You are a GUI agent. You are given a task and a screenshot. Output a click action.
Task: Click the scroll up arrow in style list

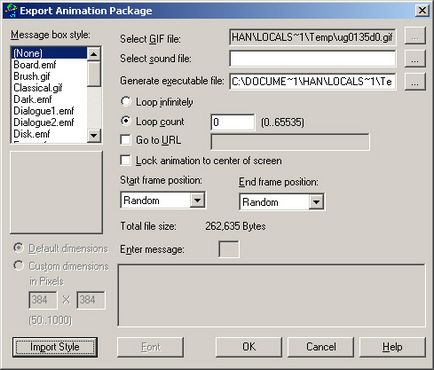pyautogui.click(x=94, y=54)
